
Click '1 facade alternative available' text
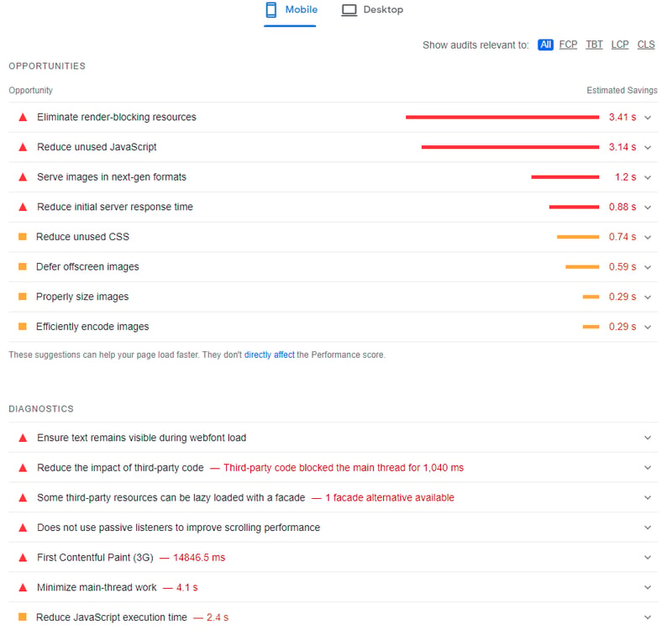(x=390, y=497)
